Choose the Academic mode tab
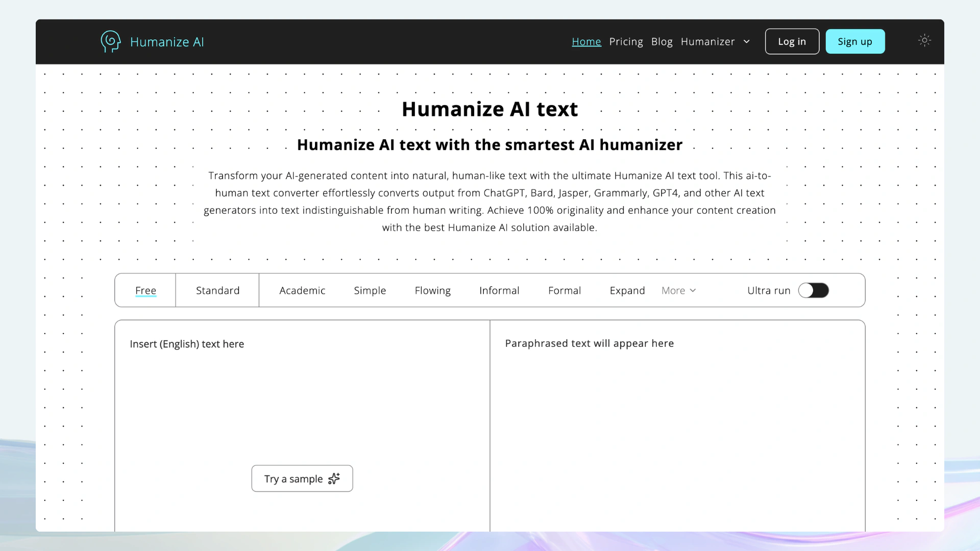980x551 pixels. [x=302, y=290]
